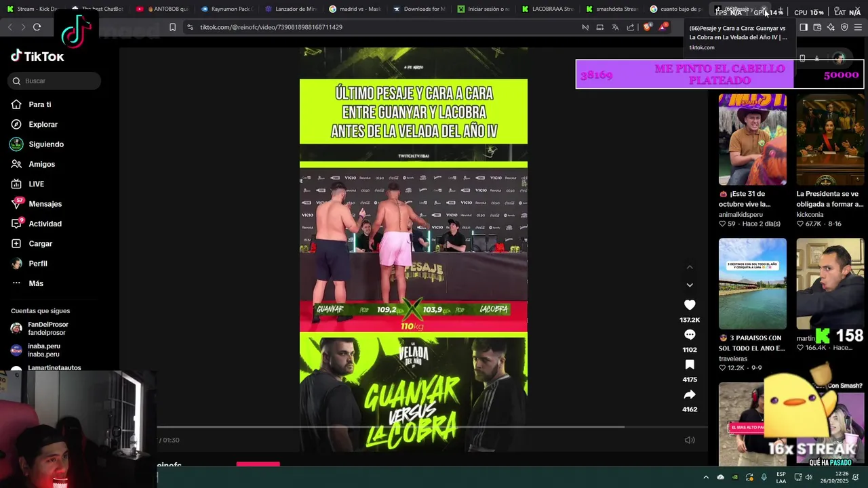Show hidden system tray icons

click(706, 477)
